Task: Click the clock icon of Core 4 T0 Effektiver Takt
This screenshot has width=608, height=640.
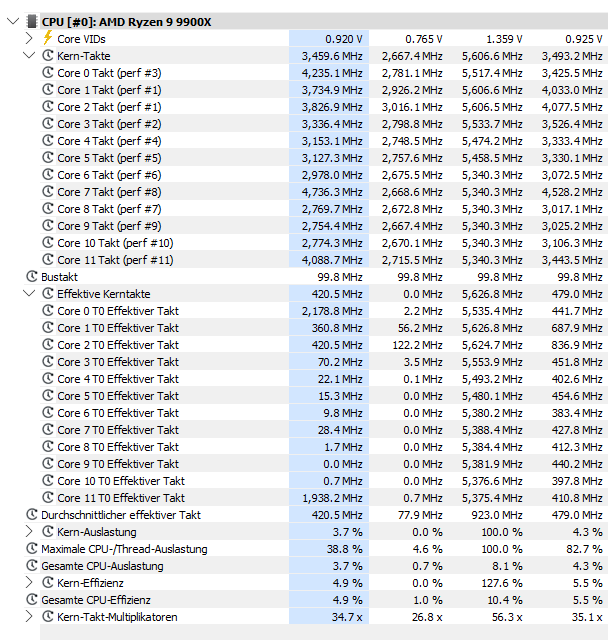Action: 48,379
